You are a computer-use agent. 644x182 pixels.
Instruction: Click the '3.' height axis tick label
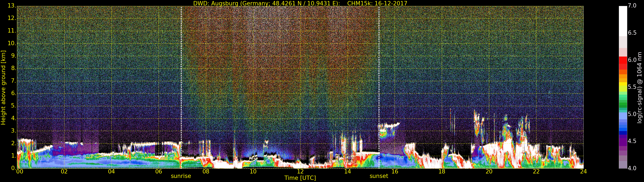tap(14, 131)
